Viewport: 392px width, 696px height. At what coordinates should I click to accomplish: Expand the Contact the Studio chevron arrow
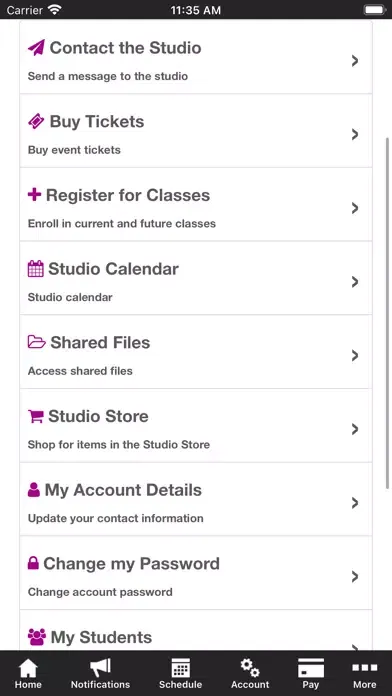(x=355, y=61)
